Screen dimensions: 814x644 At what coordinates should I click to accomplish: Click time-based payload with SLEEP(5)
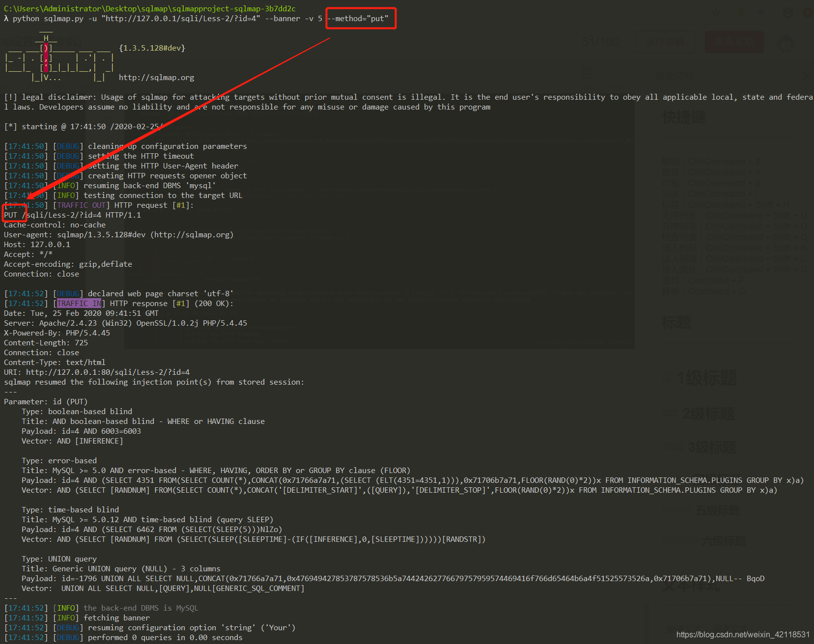click(152, 530)
